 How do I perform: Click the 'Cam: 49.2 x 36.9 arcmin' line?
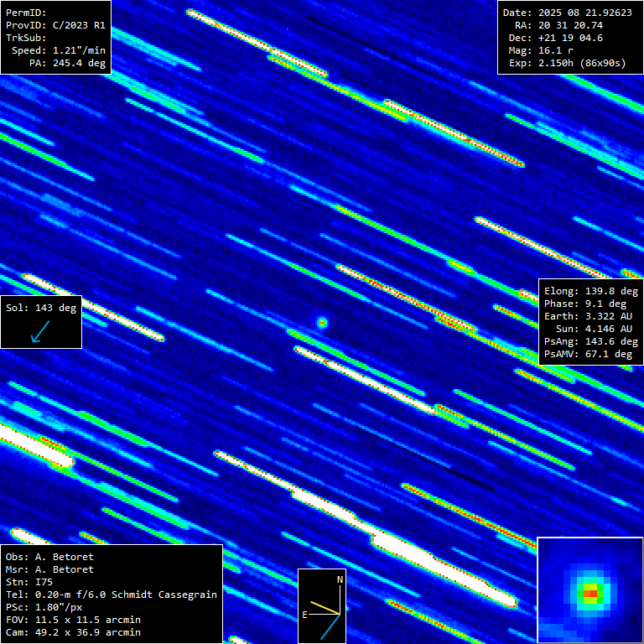click(x=73, y=632)
